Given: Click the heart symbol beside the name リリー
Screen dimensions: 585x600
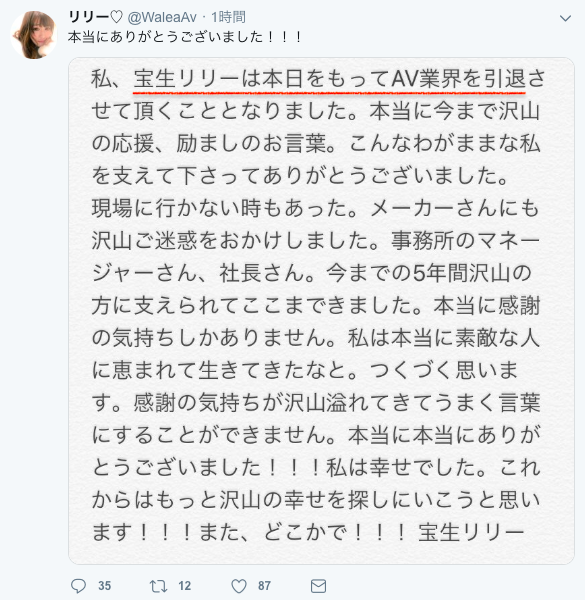Looking at the screenshot, I should pos(116,17).
